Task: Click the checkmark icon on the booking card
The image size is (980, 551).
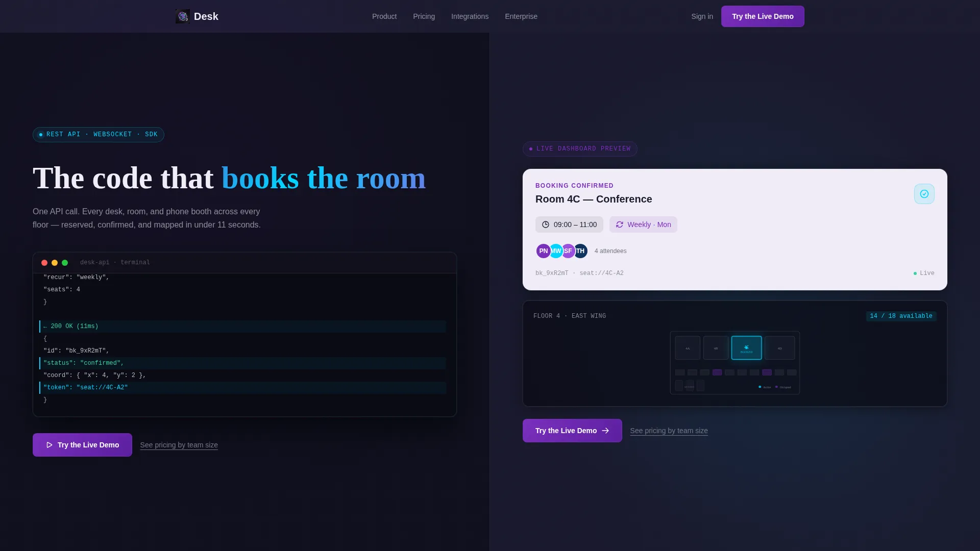Action: coord(924,194)
